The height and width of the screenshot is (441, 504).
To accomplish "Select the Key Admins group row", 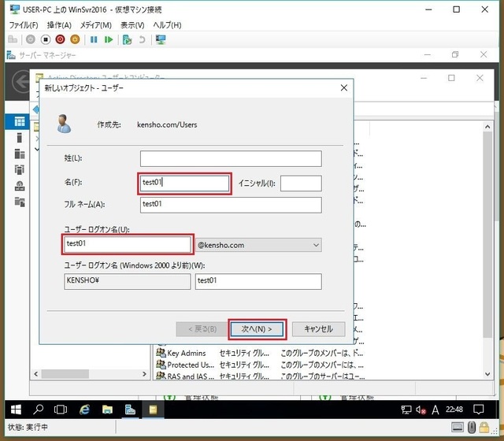I will 187,354.
